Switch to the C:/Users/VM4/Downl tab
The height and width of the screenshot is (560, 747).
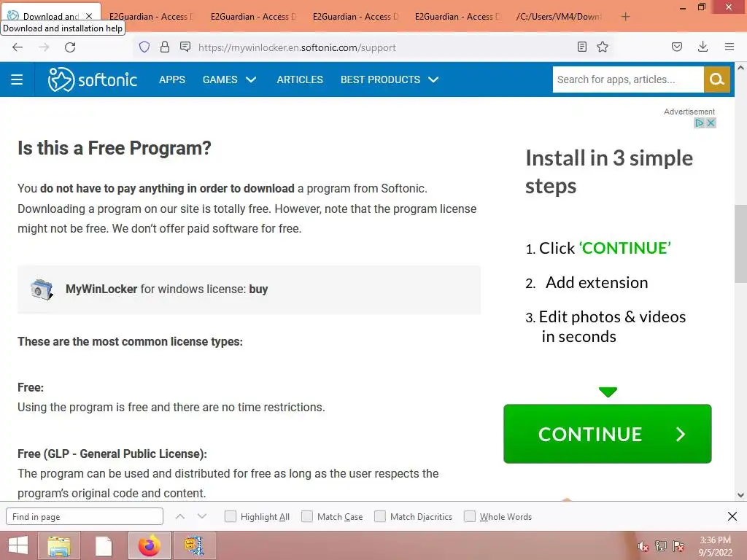[x=558, y=17]
